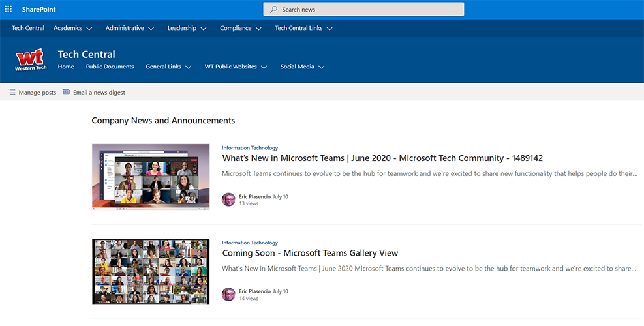
Task: Open the app launcher waffle icon
Action: coord(8,9)
